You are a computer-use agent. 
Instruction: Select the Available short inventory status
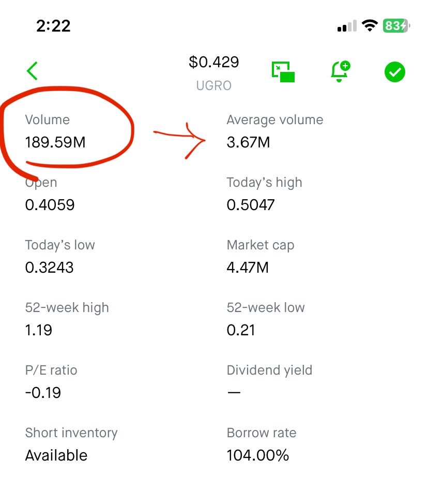coord(56,456)
